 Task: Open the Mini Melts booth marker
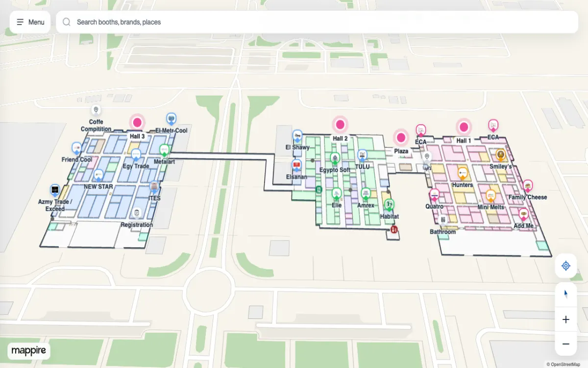click(x=491, y=195)
